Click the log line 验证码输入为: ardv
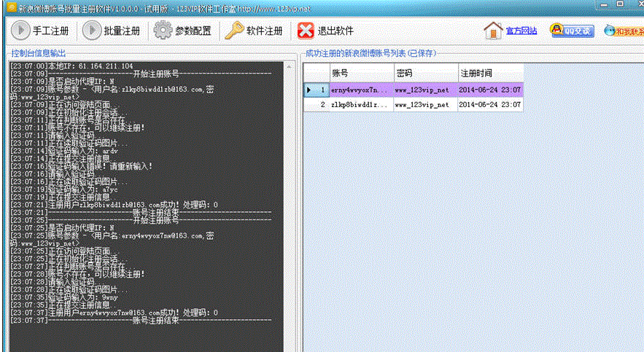The image size is (644, 352). tap(63, 151)
